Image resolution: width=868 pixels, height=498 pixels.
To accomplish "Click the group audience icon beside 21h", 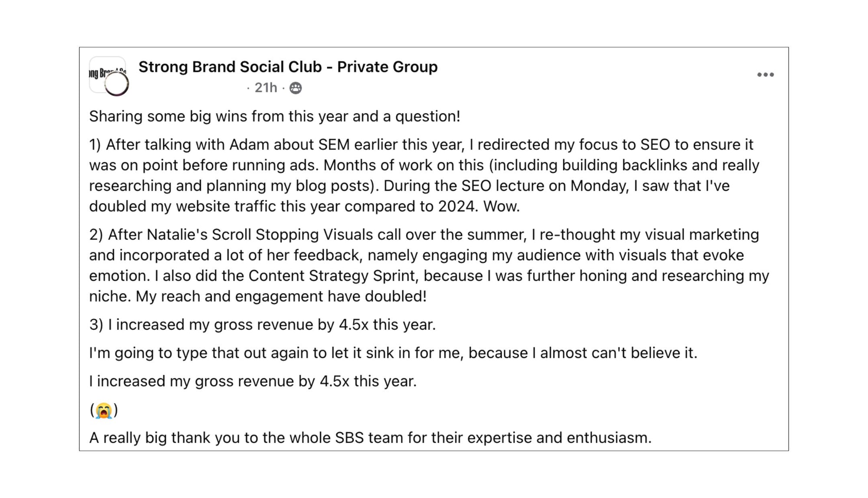I will tap(296, 88).
